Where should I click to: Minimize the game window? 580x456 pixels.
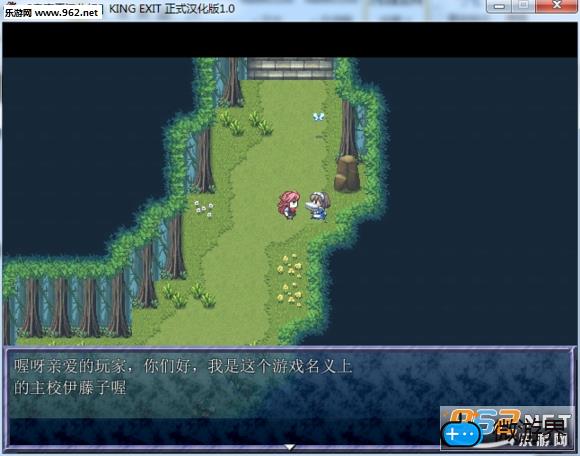(x=499, y=6)
